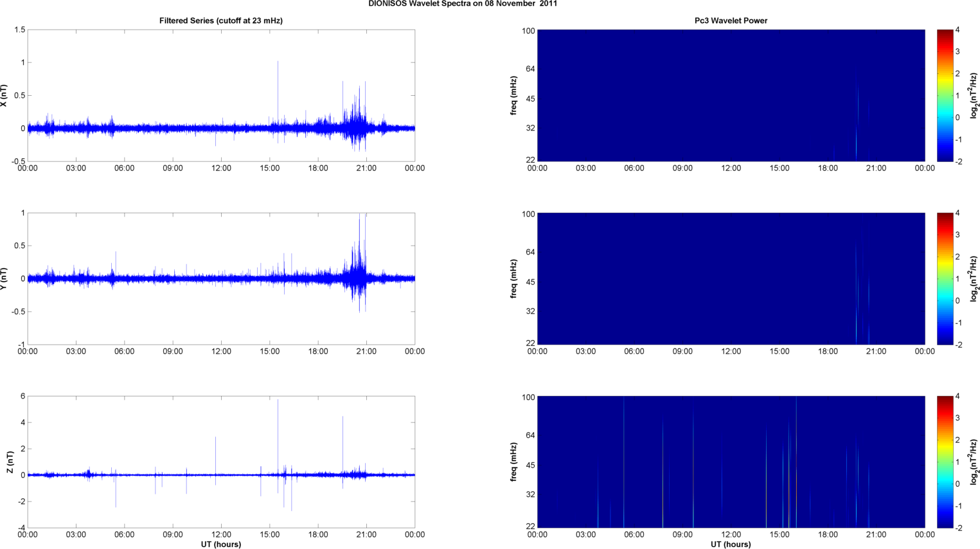Click '09:00' tick under middle wavelet plot

point(682,352)
